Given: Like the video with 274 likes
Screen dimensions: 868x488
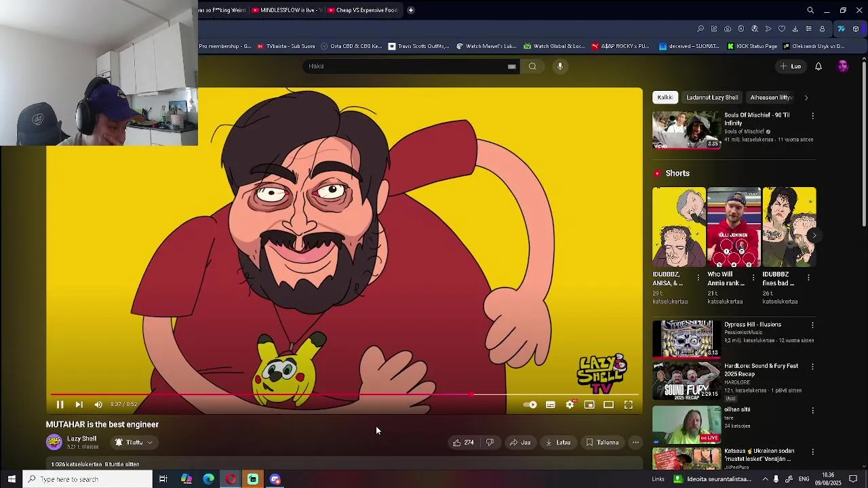Looking at the screenshot, I should point(464,443).
